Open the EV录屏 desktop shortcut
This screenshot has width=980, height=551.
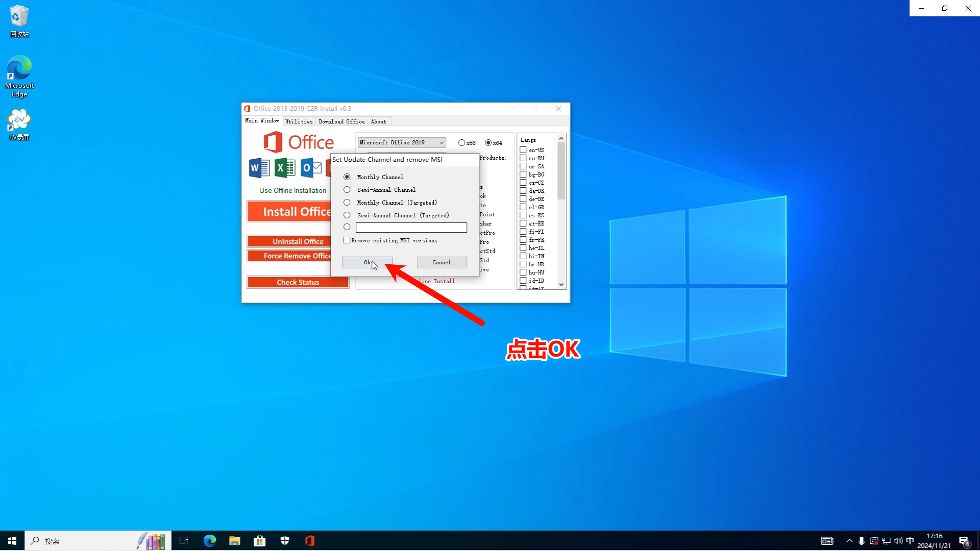19,124
